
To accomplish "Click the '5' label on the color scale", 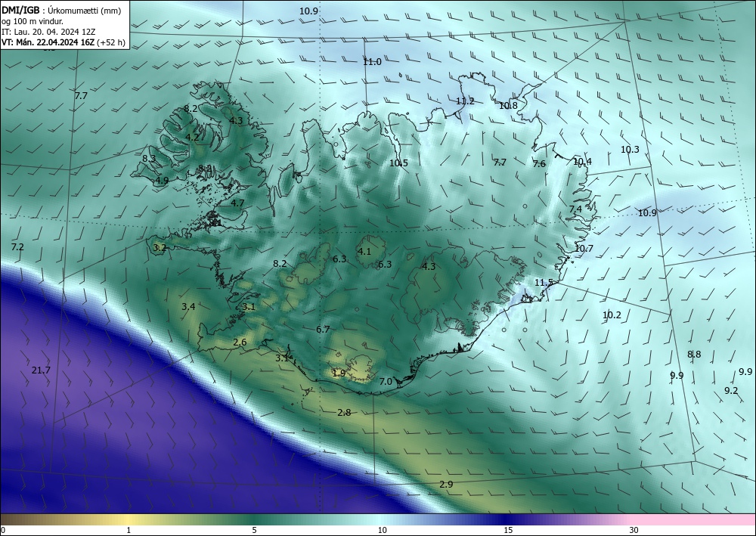I will coord(254,530).
